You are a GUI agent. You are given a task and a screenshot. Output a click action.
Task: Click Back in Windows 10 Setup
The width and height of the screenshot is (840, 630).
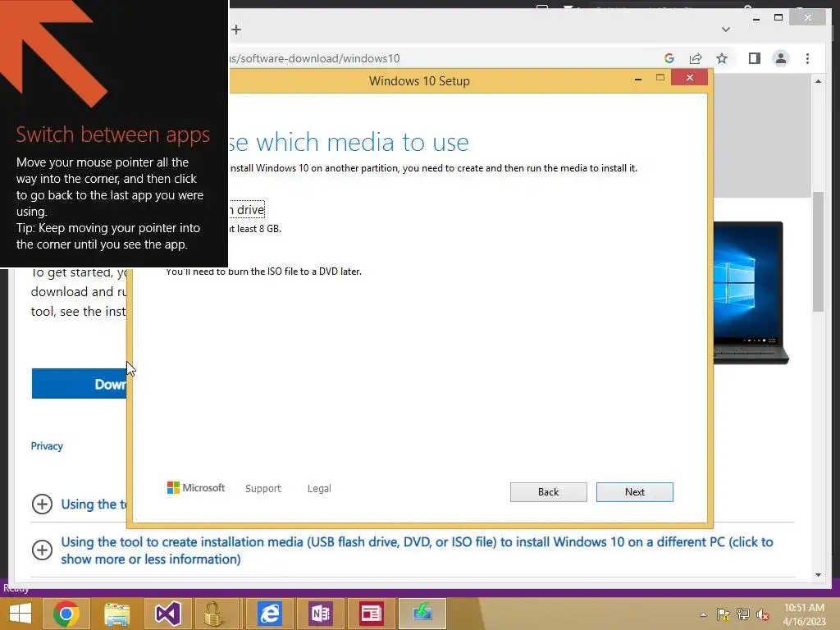(x=548, y=492)
